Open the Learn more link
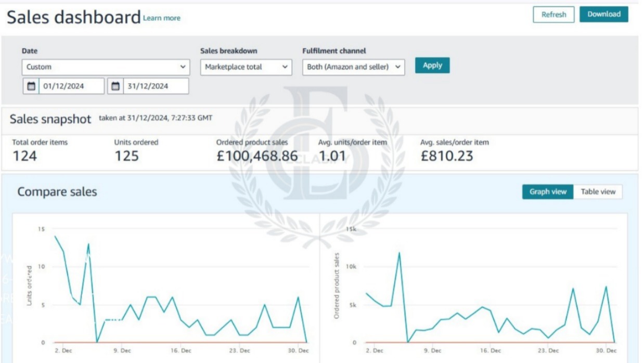This screenshot has height=363, width=644. (162, 18)
